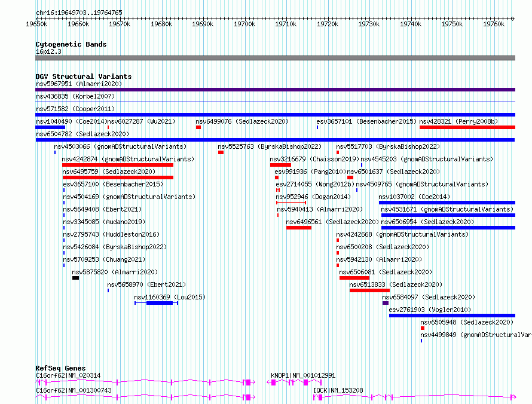Open the C16orf62|NM_001300743 gene label
Image resolution: width=532 pixels, height=404 pixels.
[74, 390]
